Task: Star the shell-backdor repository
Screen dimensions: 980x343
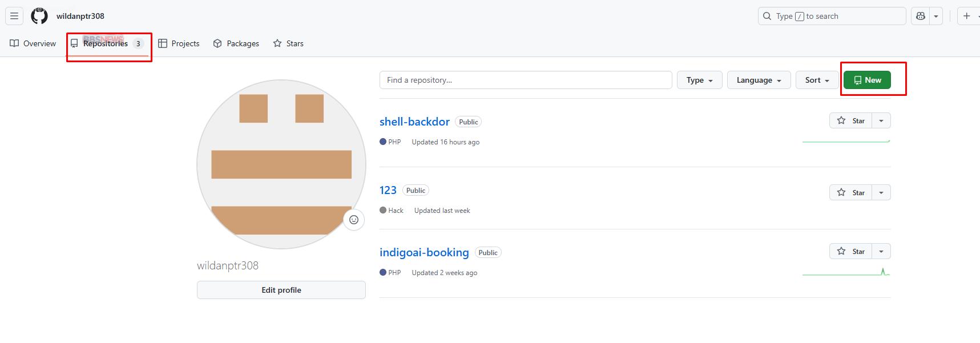Action: point(850,120)
